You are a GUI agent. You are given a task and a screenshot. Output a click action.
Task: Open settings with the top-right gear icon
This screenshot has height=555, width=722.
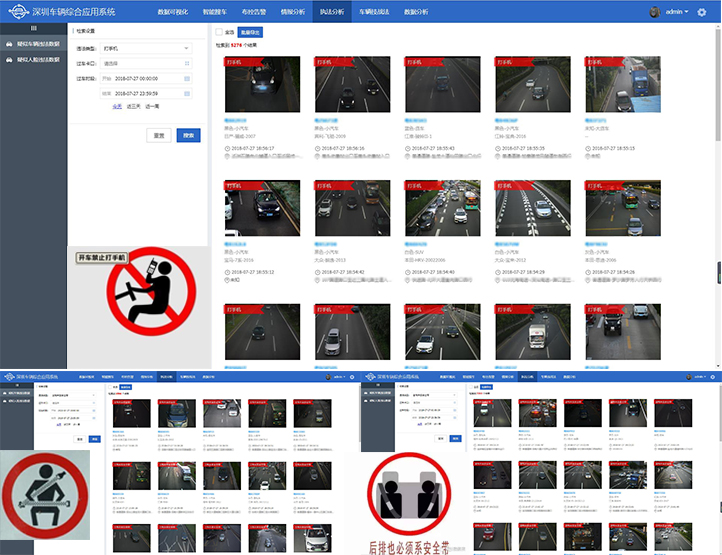(x=701, y=12)
